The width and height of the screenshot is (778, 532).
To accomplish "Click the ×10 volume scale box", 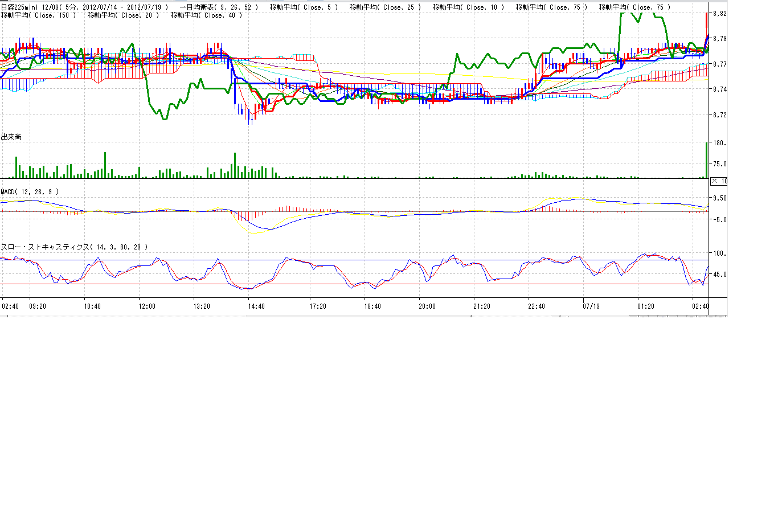I will (x=719, y=181).
